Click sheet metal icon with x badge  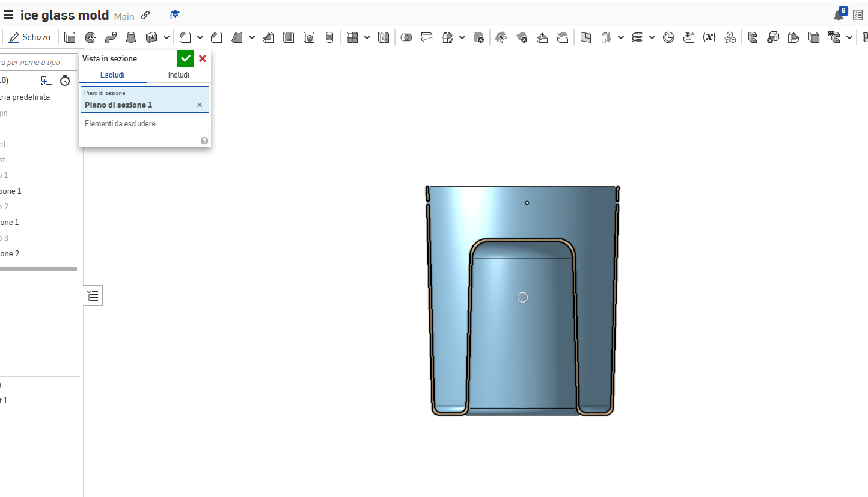click(773, 37)
